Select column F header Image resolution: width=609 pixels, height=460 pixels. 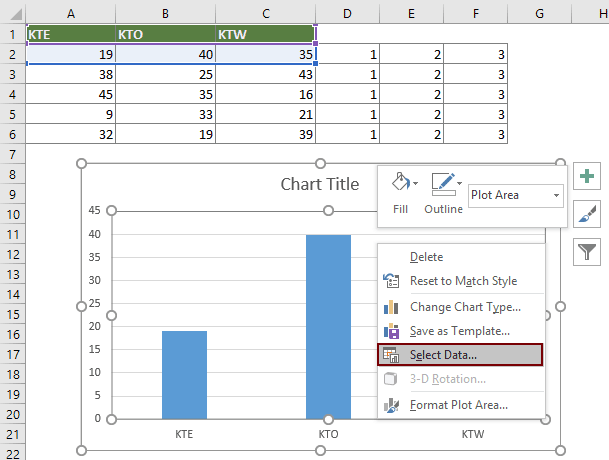(476, 14)
